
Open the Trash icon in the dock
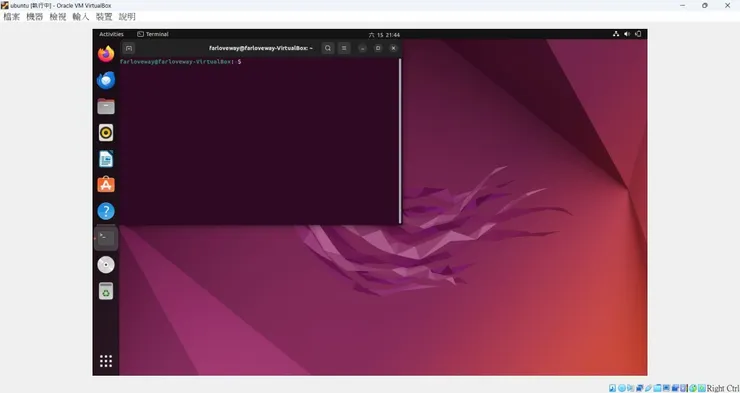(x=106, y=291)
